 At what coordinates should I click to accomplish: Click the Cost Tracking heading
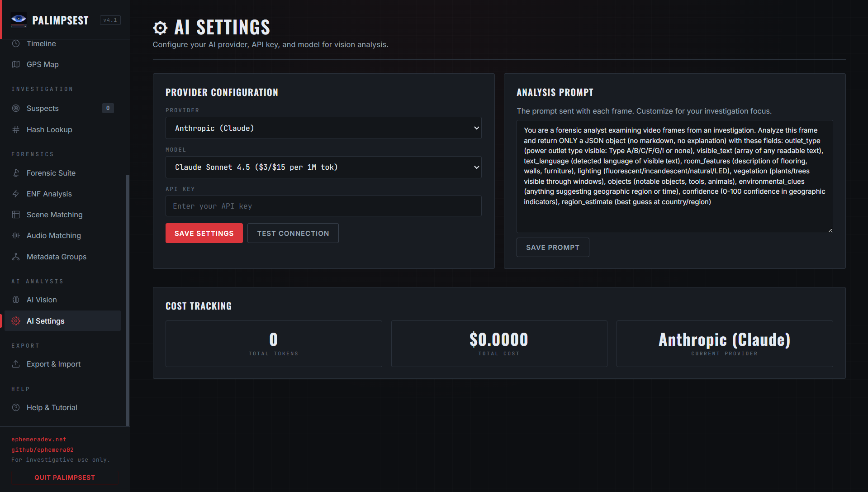[x=199, y=306]
